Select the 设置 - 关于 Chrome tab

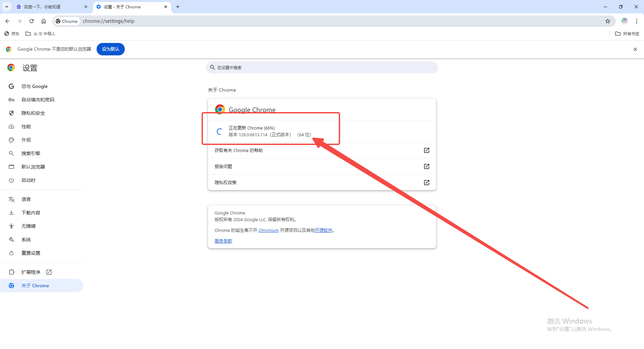pos(132,7)
